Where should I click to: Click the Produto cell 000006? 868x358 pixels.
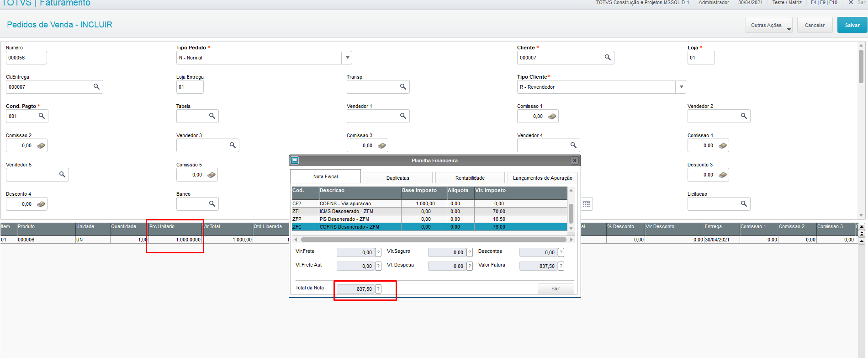point(46,240)
